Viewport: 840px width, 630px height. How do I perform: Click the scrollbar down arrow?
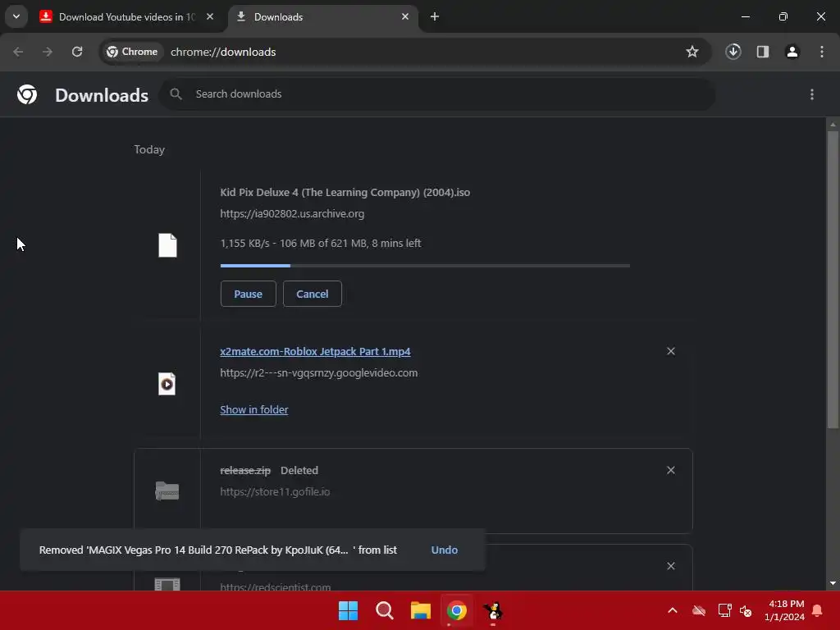click(833, 583)
